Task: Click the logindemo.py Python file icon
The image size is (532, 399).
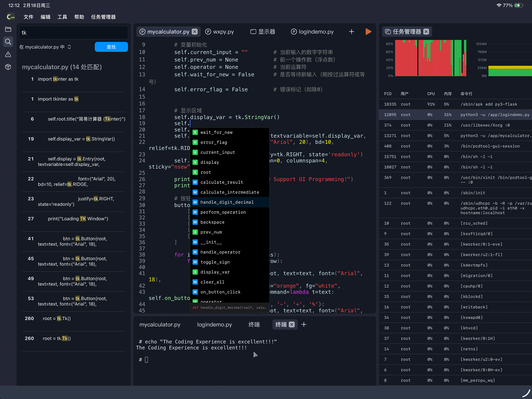Action: pos(294,32)
